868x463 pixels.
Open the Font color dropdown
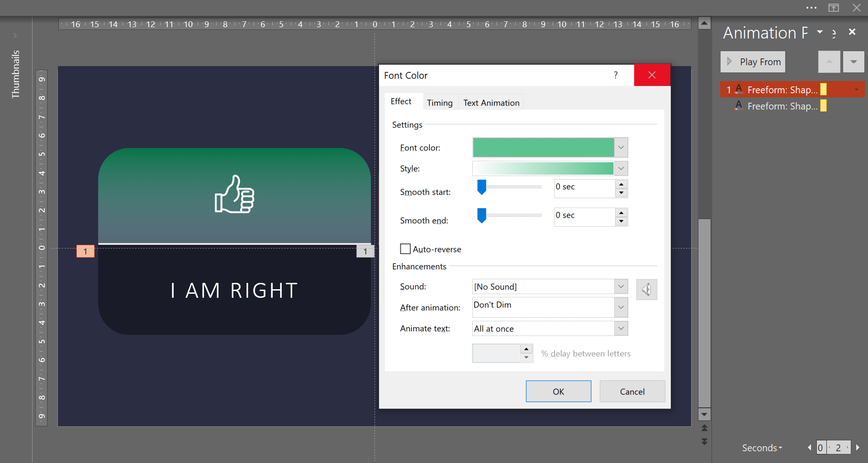point(621,148)
